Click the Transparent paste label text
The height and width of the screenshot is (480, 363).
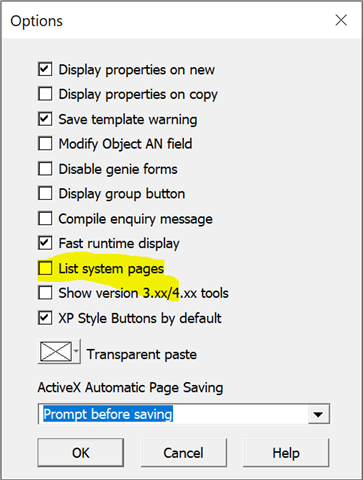142,354
